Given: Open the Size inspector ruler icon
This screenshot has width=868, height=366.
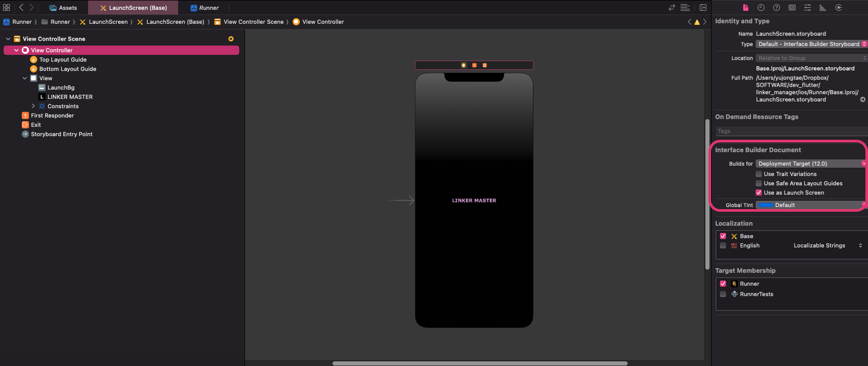Looking at the screenshot, I should (823, 7).
